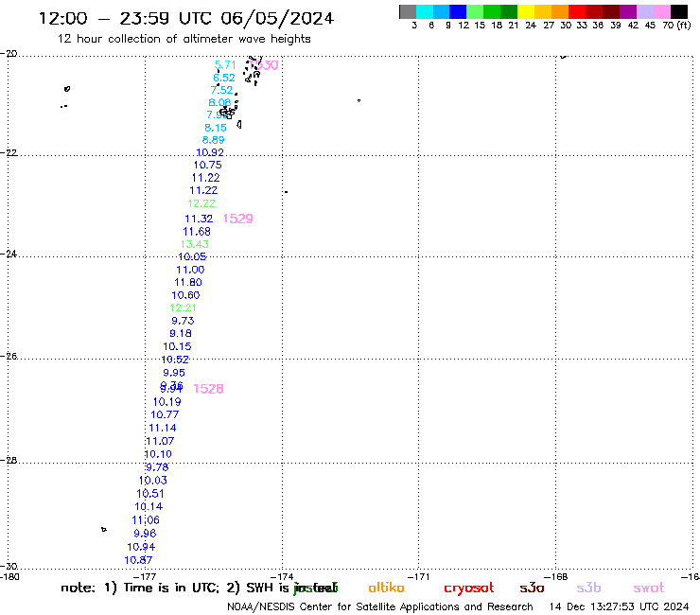The height and width of the screenshot is (615, 700).
Task: Click the light green swatch in the color scale
Action: pyautogui.click(x=475, y=11)
